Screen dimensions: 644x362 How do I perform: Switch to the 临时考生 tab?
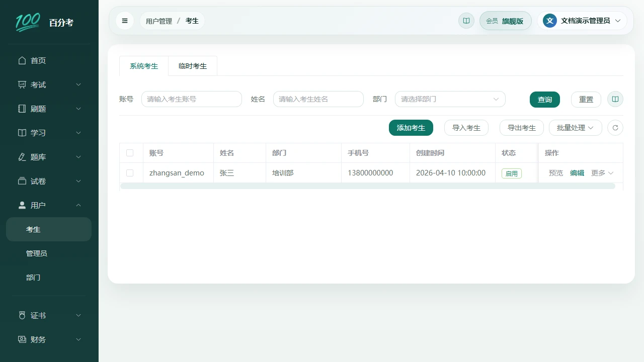tap(193, 66)
